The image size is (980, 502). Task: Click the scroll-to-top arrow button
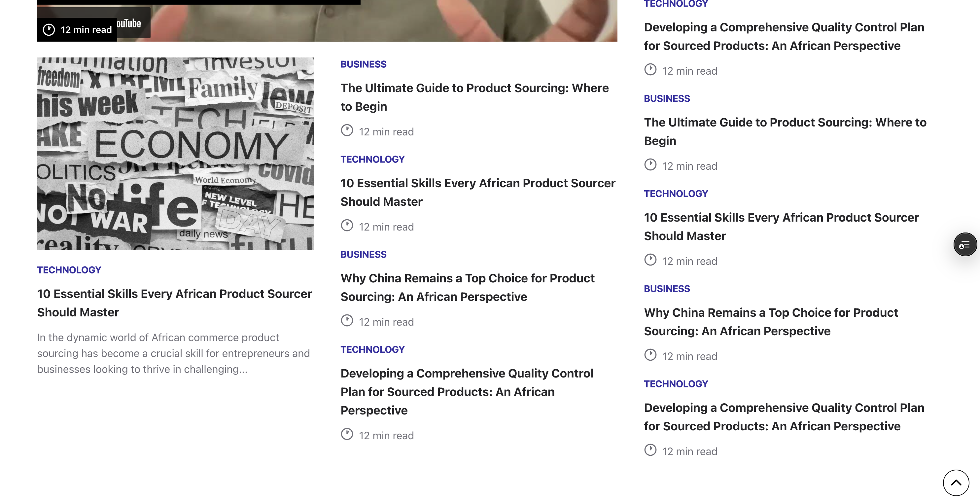tap(955, 482)
